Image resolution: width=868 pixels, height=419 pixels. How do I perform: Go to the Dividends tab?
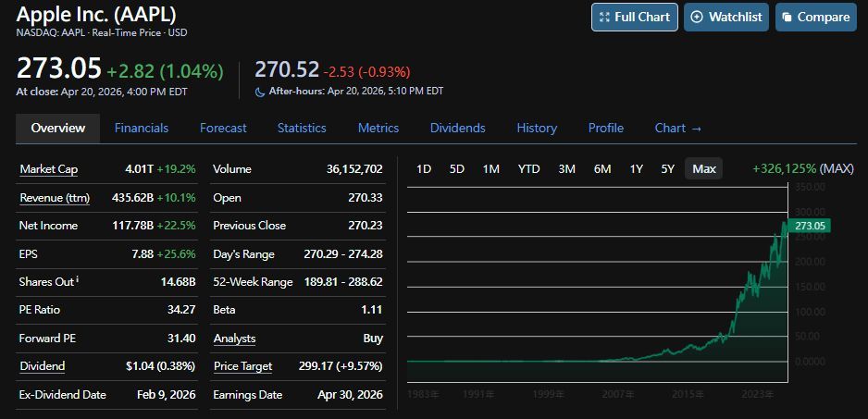tap(457, 128)
